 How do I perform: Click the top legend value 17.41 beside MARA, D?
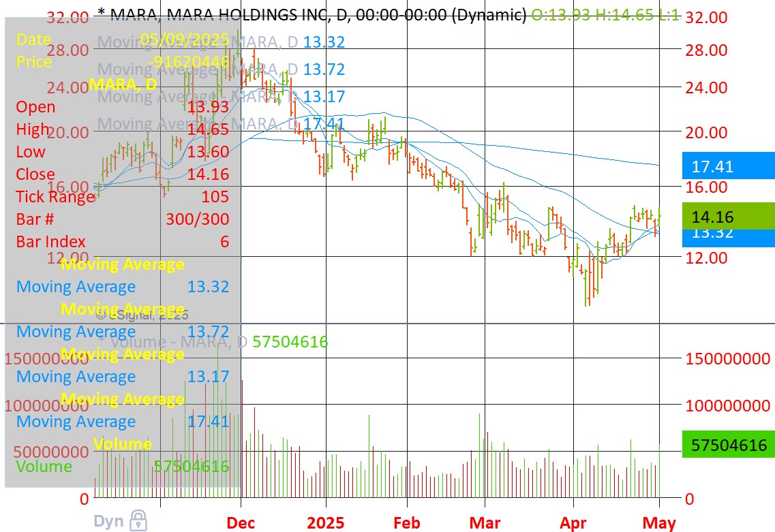click(x=324, y=123)
